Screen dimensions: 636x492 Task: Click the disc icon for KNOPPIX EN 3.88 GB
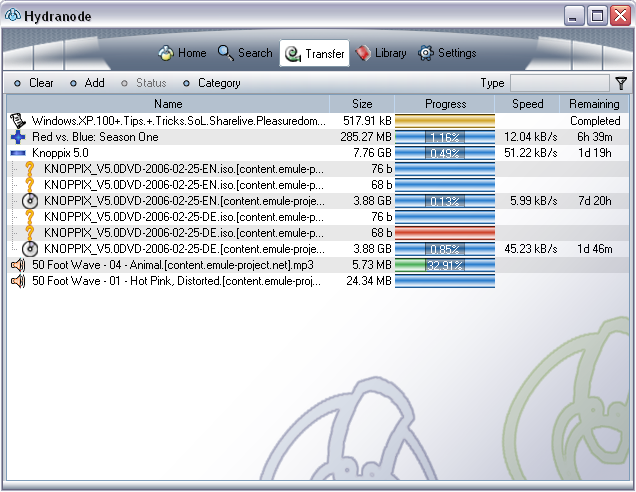[30, 201]
